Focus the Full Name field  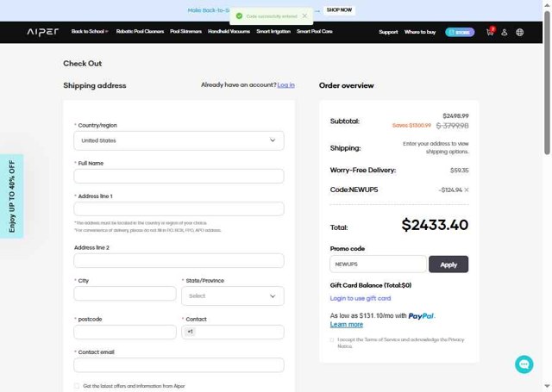179,176
